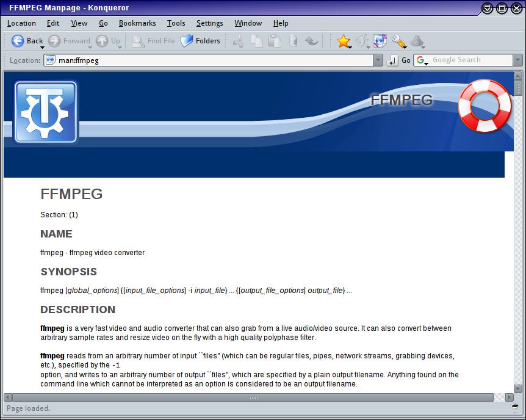
Task: Open the Help menu
Action: click(x=281, y=23)
